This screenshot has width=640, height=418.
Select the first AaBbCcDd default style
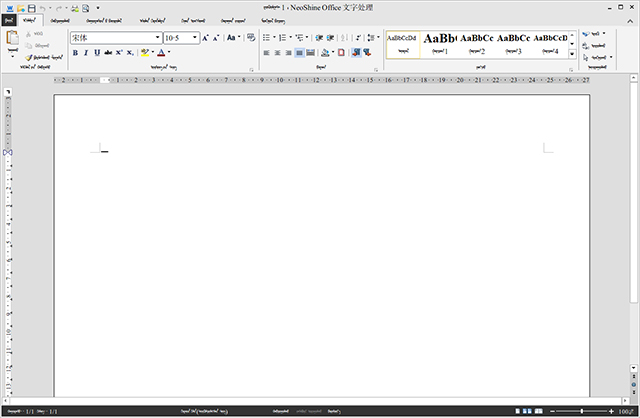click(x=402, y=43)
